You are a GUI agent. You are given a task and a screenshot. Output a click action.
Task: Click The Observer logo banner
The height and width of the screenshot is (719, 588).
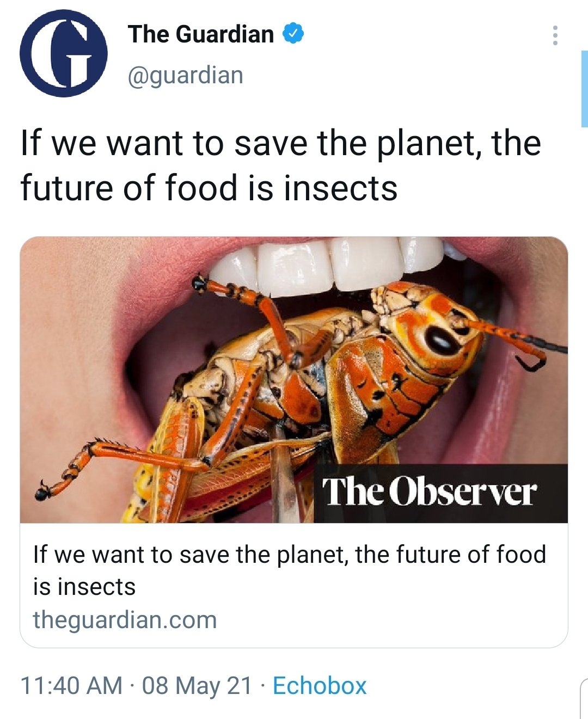click(x=442, y=493)
